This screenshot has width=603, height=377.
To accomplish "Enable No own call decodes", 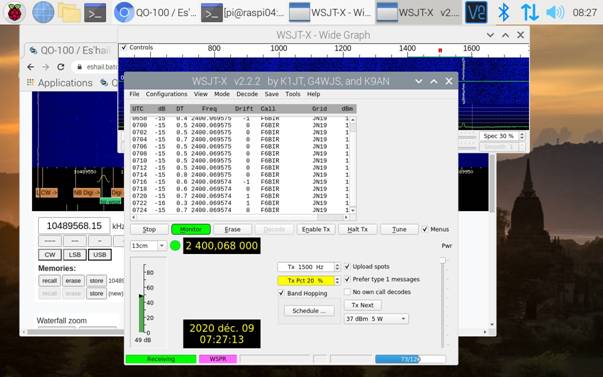I will pyautogui.click(x=347, y=292).
